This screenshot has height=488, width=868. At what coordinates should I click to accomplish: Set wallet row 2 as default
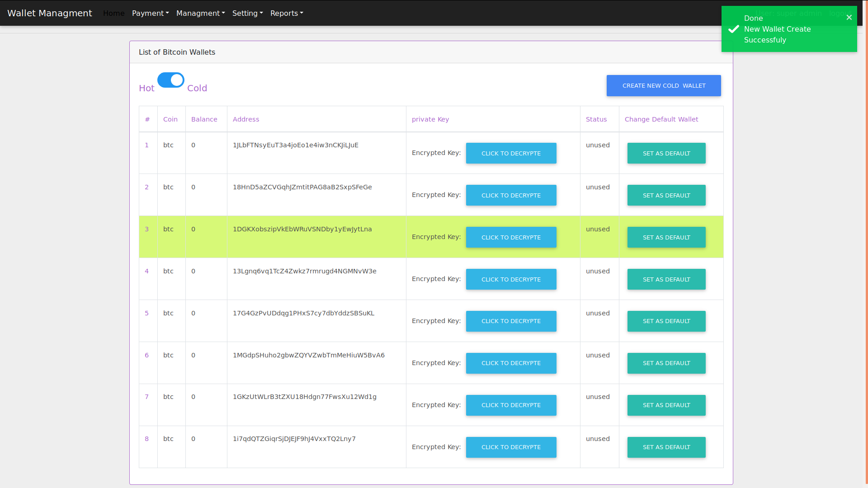click(x=666, y=195)
